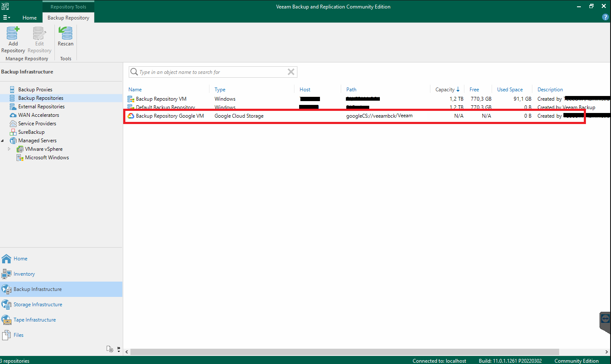This screenshot has height=364, width=611.
Task: Click the horizontal scrollbar left arrow
Action: 127,352
